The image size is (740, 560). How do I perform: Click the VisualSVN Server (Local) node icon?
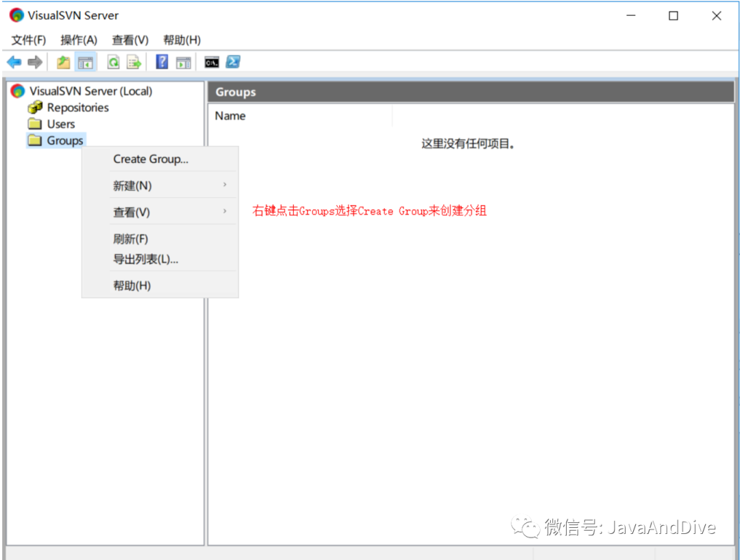point(18,91)
